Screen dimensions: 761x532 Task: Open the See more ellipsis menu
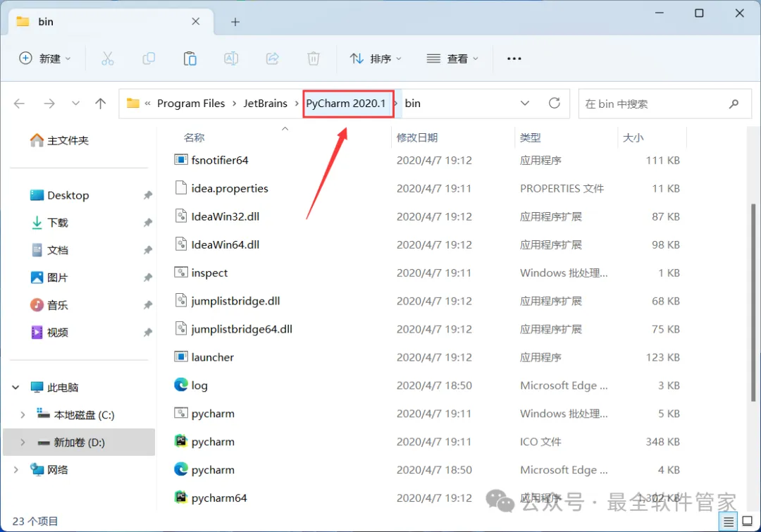click(514, 58)
